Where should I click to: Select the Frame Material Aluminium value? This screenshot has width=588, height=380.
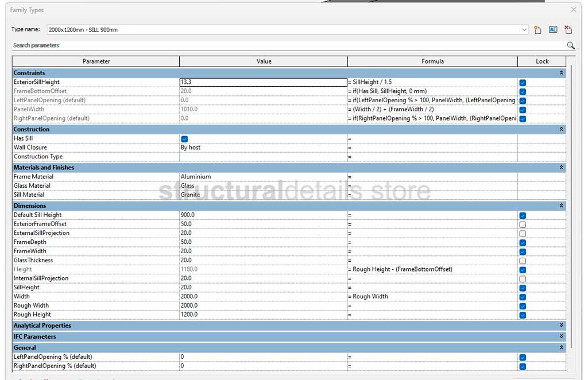point(262,177)
